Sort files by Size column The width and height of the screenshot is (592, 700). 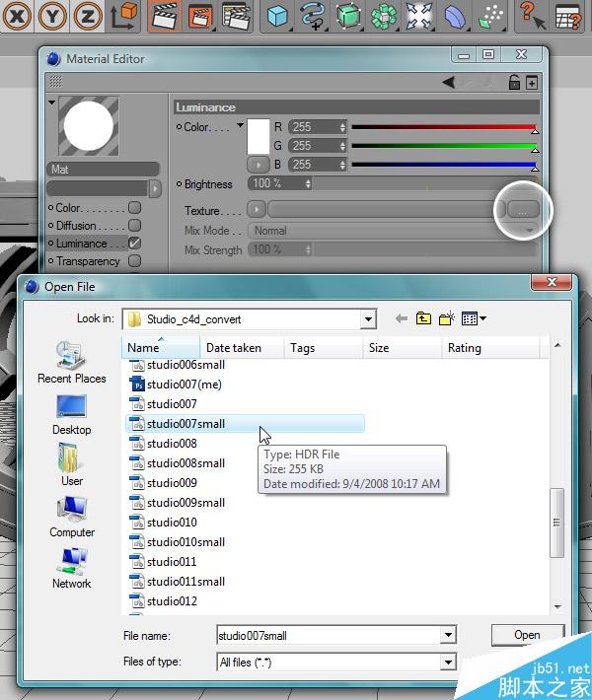pos(403,348)
